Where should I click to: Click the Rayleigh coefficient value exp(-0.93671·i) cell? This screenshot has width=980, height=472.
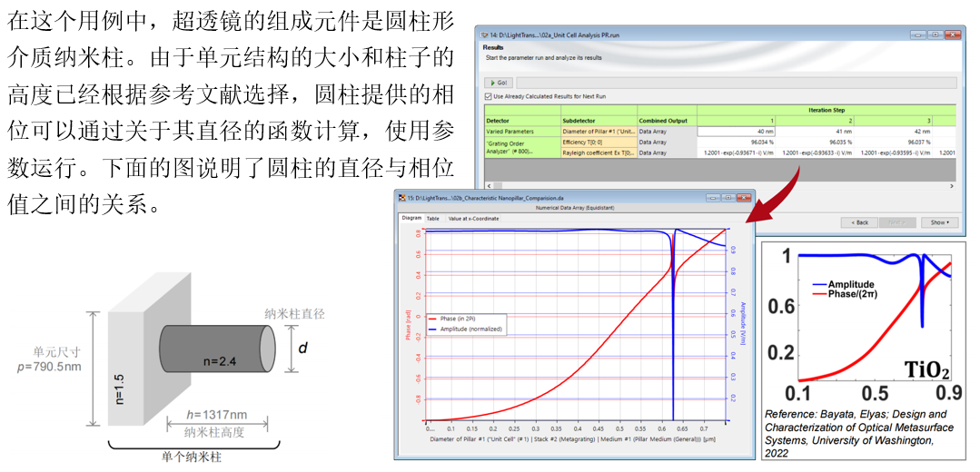coord(736,152)
